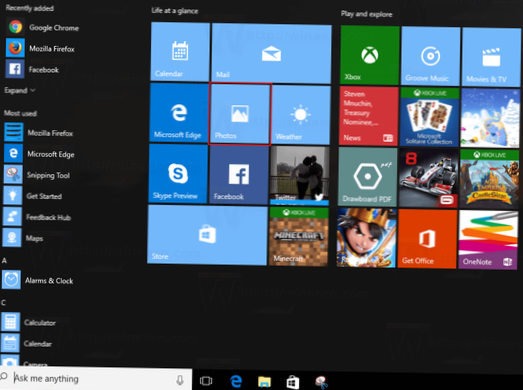Image resolution: width=523 pixels, height=390 pixels.
Task: Open the crowned king game tile
Action: 367,238
